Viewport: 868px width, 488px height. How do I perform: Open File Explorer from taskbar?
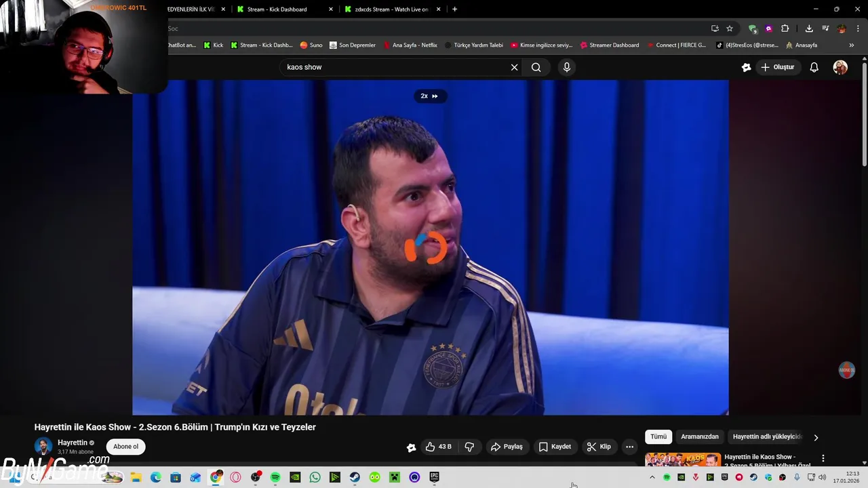click(x=136, y=477)
